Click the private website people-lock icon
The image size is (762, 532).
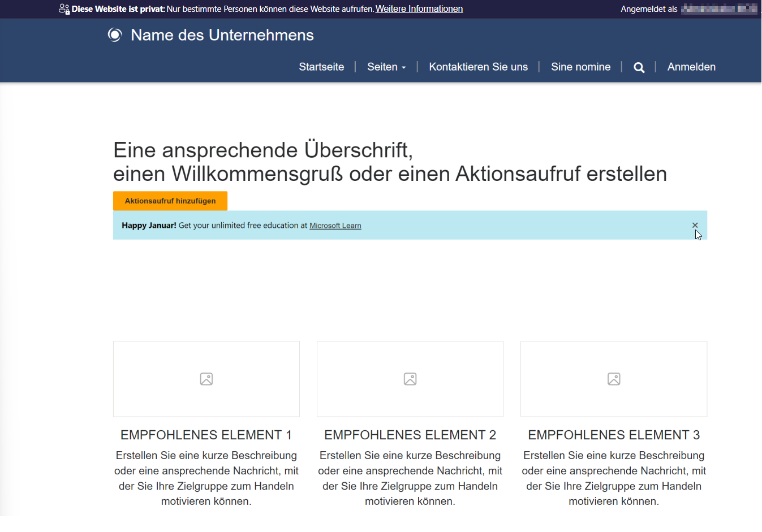[64, 9]
